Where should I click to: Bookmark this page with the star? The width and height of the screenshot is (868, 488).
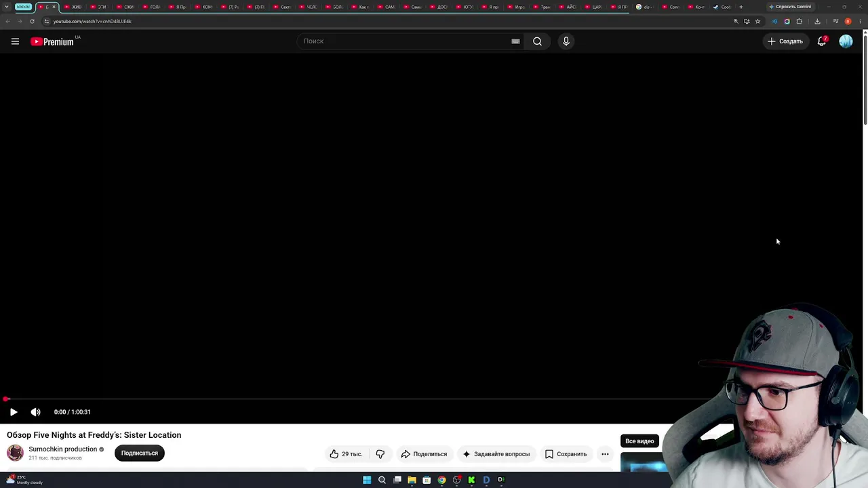point(757,21)
